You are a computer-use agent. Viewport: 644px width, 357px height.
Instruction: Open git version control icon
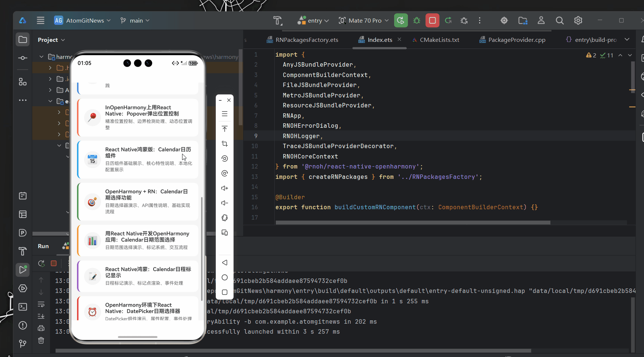click(23, 344)
